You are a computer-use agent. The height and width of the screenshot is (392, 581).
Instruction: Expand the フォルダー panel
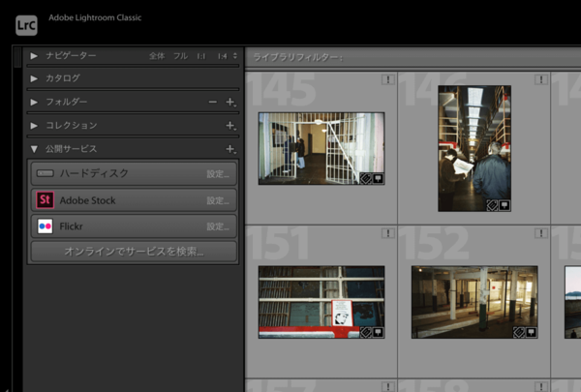tap(34, 102)
